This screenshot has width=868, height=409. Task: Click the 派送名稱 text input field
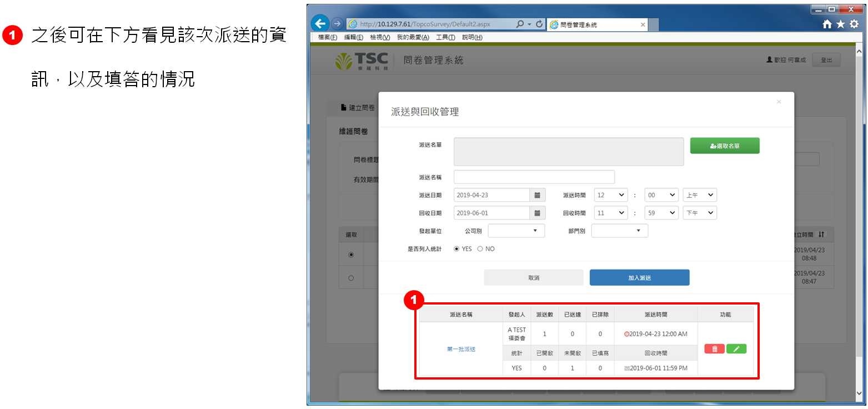coord(534,177)
